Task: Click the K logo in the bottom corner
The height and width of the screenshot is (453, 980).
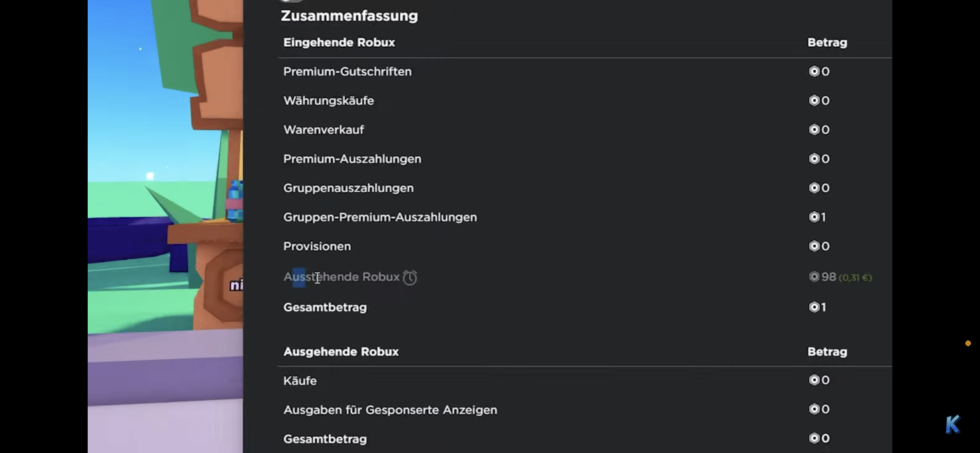Action: pyautogui.click(x=952, y=424)
